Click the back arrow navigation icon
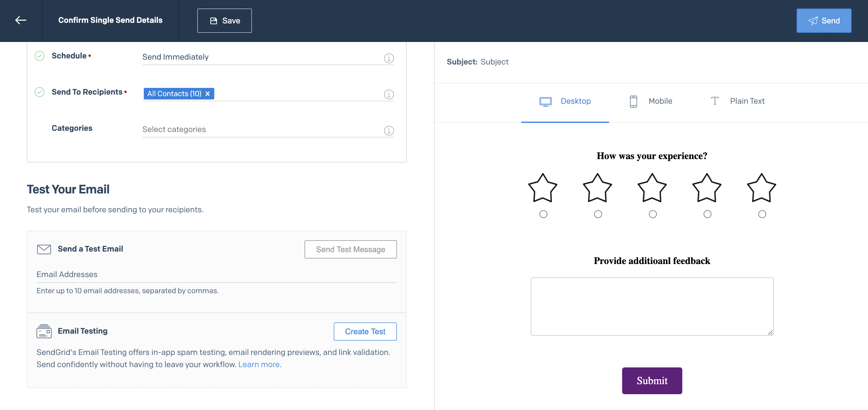The image size is (868, 410). coord(20,20)
